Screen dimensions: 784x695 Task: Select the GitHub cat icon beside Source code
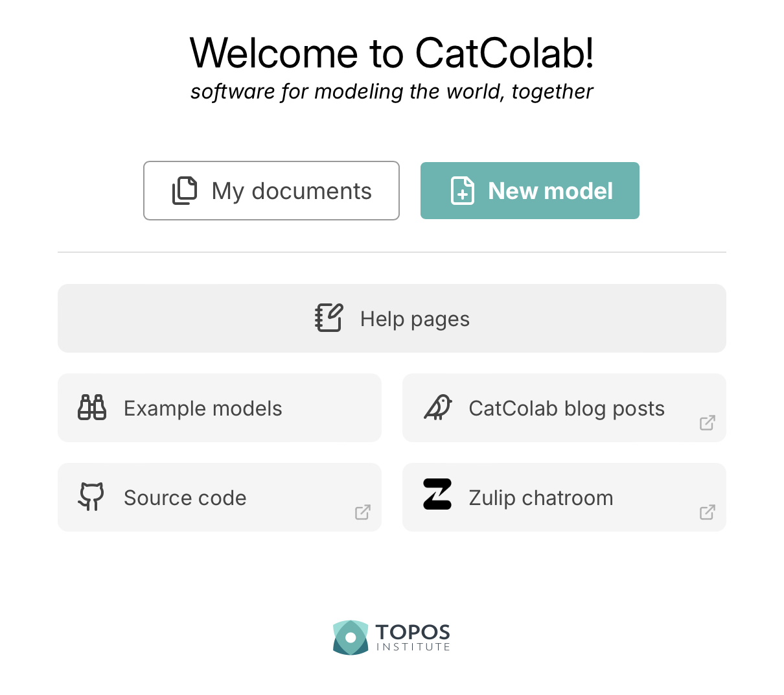91,497
